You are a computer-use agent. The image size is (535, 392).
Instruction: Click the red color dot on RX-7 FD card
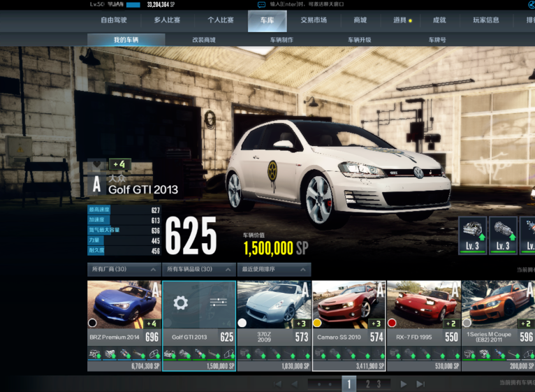[392, 323]
